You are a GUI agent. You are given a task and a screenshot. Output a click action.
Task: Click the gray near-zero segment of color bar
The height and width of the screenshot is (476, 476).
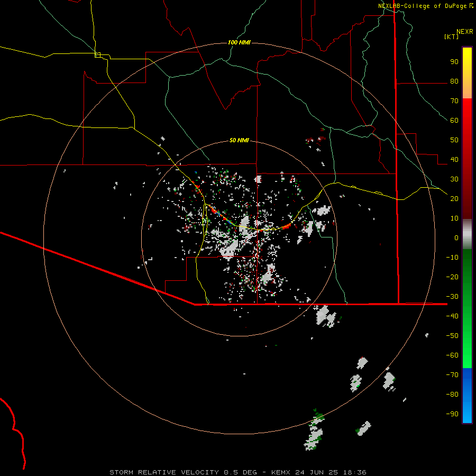467,234
